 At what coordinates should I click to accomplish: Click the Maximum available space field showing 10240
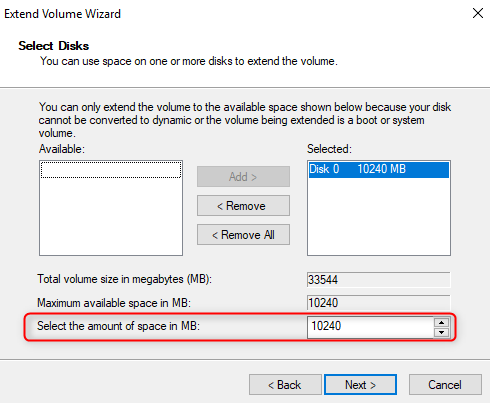click(378, 303)
